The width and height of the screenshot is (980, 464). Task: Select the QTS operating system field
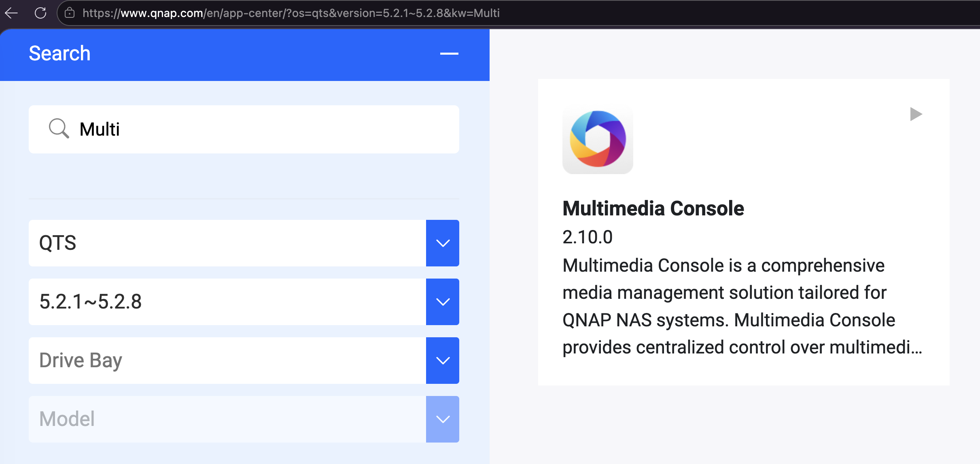(x=227, y=243)
